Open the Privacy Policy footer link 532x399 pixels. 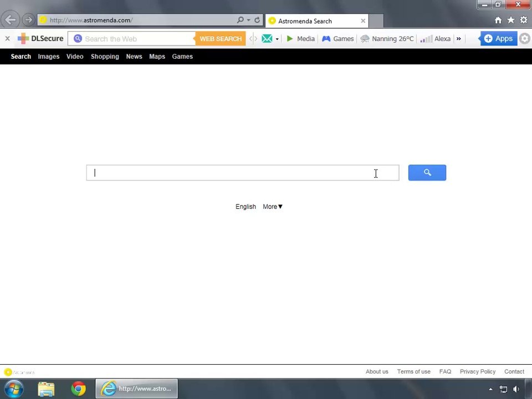(x=478, y=371)
